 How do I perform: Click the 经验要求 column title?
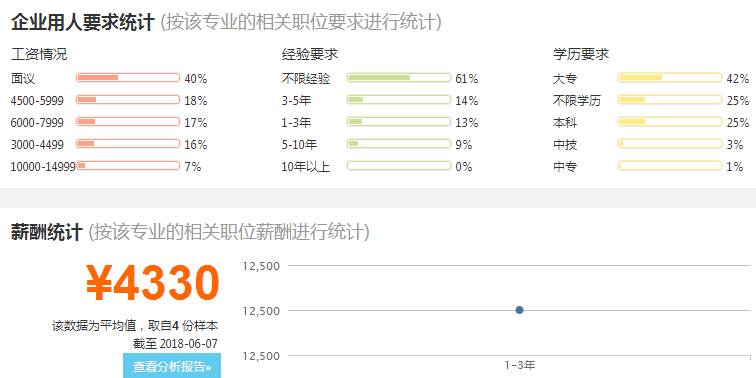click(310, 54)
